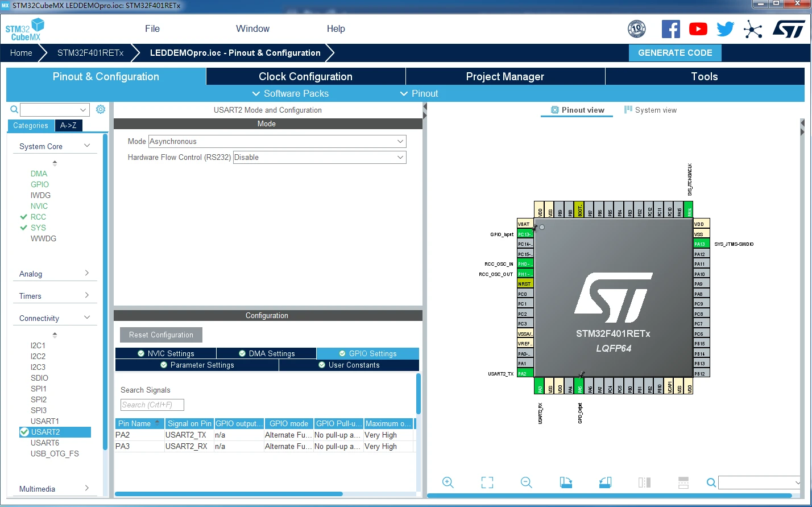812x507 pixels.
Task: Open the User Constants tab
Action: tap(349, 365)
